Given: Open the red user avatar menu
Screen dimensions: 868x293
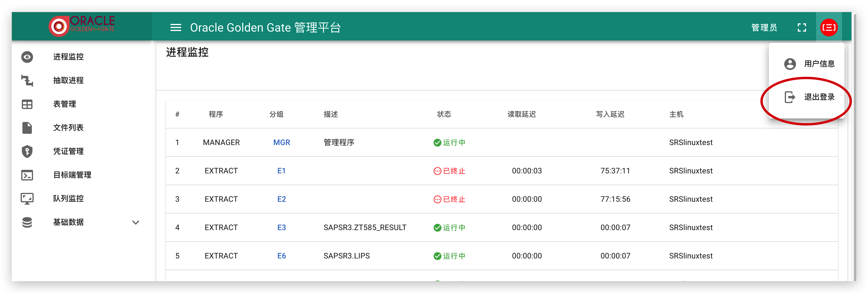Looking at the screenshot, I should tap(828, 28).
